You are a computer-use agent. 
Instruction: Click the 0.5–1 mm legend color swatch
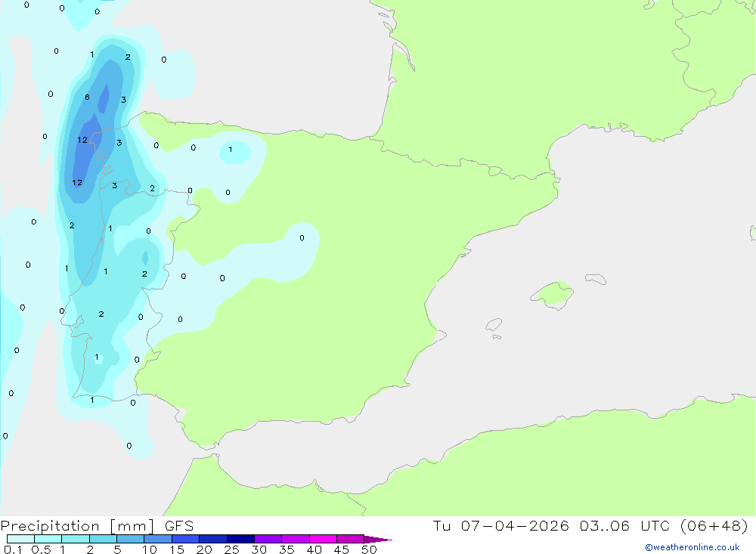click(x=48, y=539)
